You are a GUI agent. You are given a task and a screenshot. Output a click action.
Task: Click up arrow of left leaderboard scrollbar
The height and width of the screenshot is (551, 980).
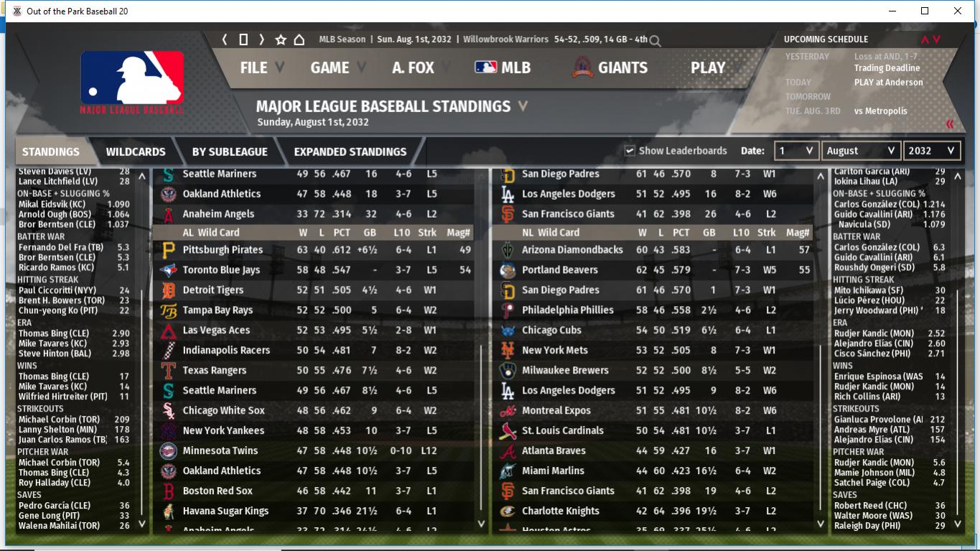click(142, 176)
